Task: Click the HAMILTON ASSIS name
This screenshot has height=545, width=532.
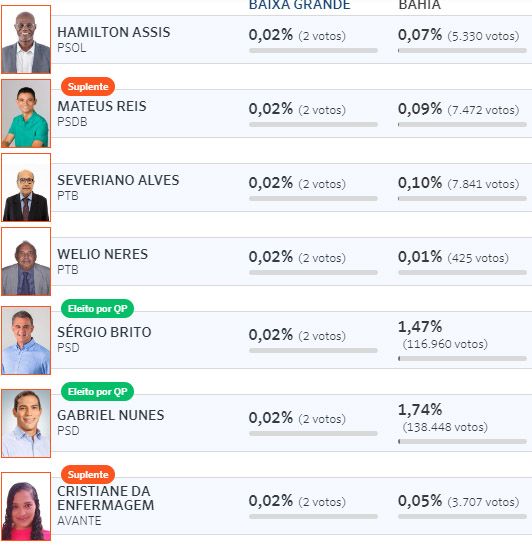Action: click(x=114, y=32)
